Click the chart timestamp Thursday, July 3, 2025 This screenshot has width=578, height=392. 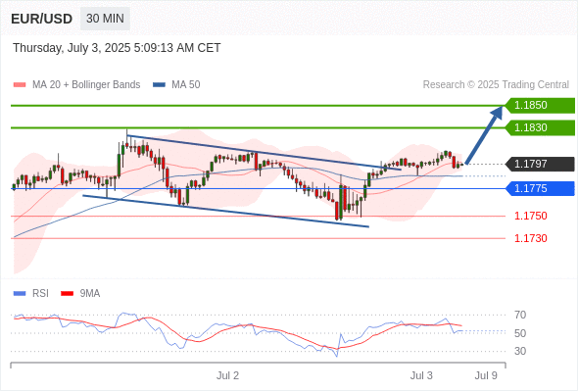click(x=72, y=48)
